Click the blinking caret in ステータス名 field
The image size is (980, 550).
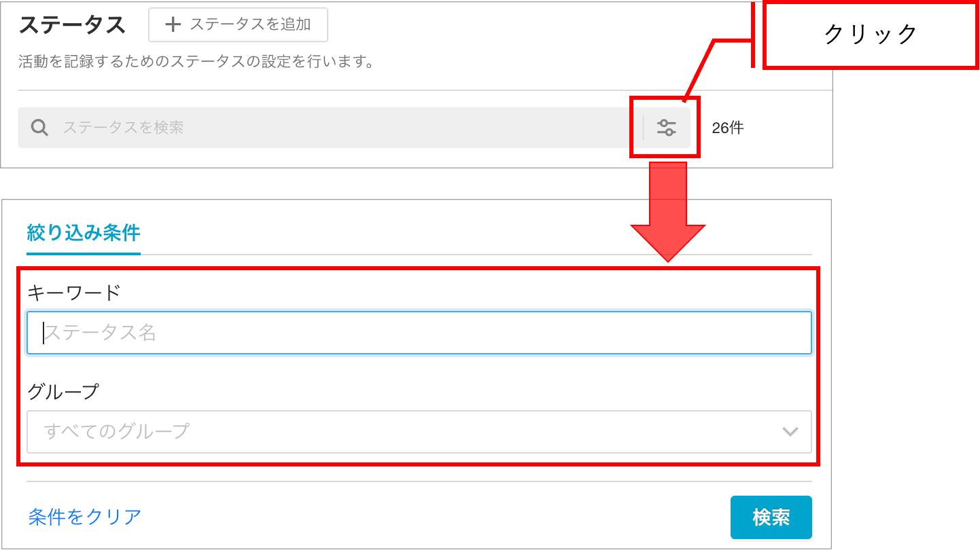coord(43,333)
